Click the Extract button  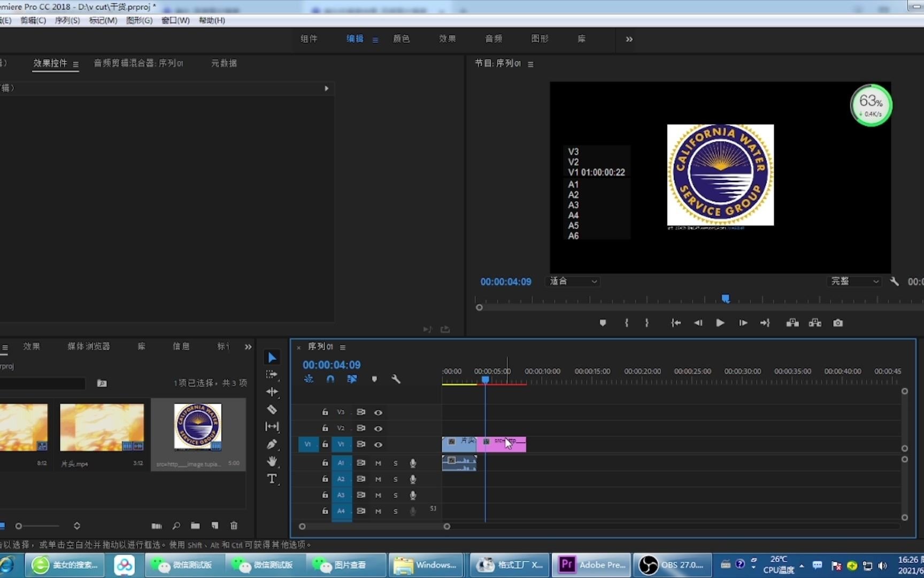click(815, 323)
